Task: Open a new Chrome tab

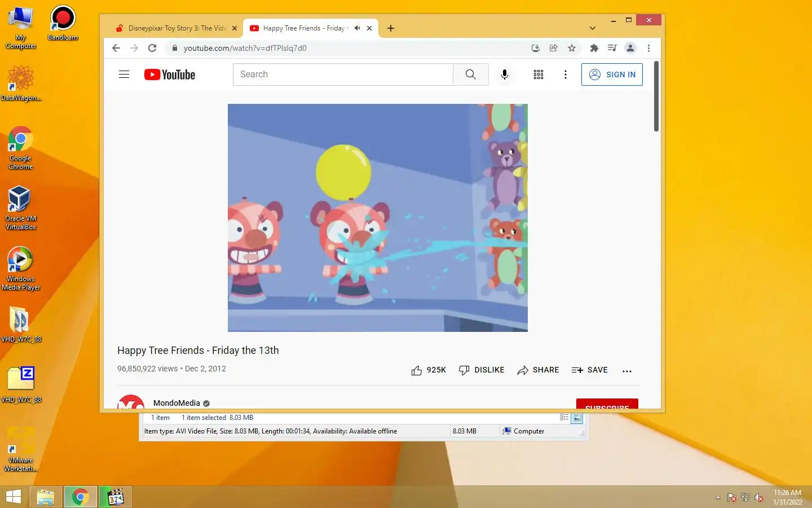Action: click(391, 28)
